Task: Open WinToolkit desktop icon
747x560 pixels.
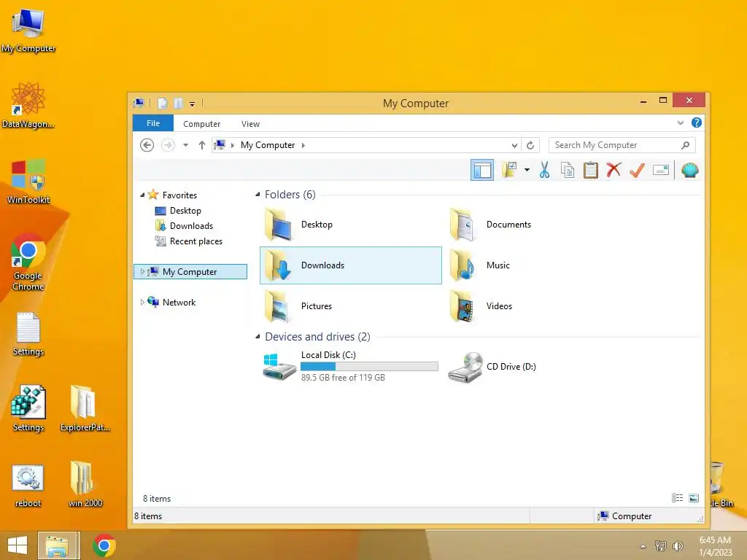Action: [28, 182]
